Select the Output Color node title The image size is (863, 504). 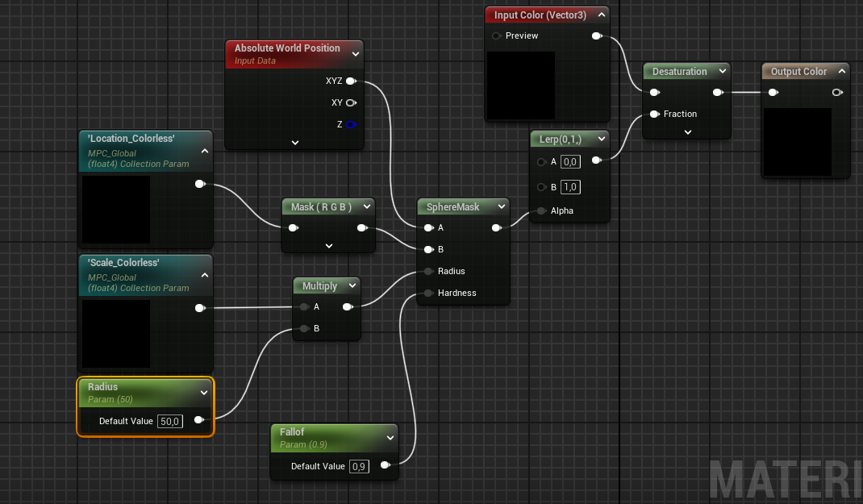pos(798,72)
